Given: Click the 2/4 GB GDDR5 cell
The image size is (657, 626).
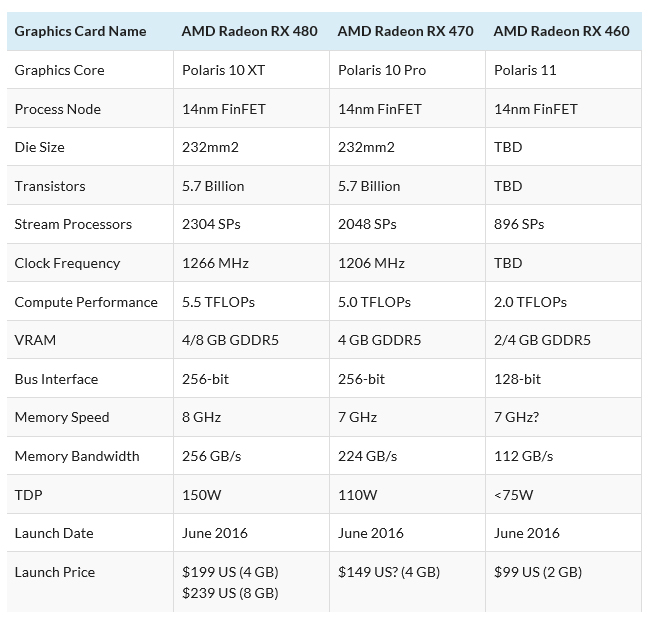Looking at the screenshot, I should coord(542,340).
